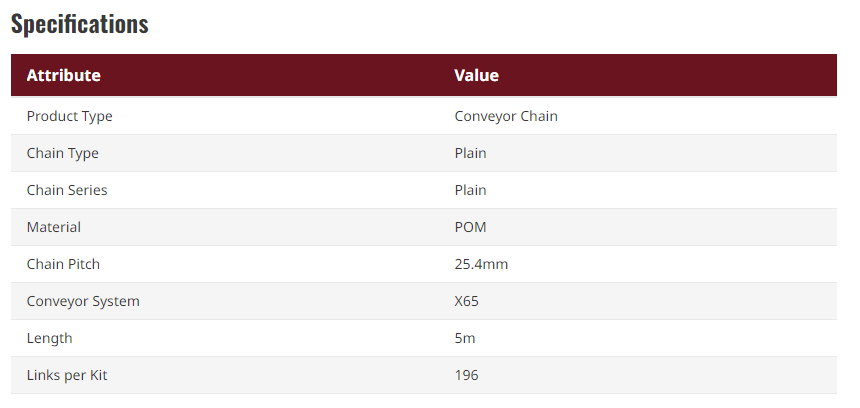Select the Plain value for Chain Series
This screenshot has width=860, height=408.
tap(470, 190)
